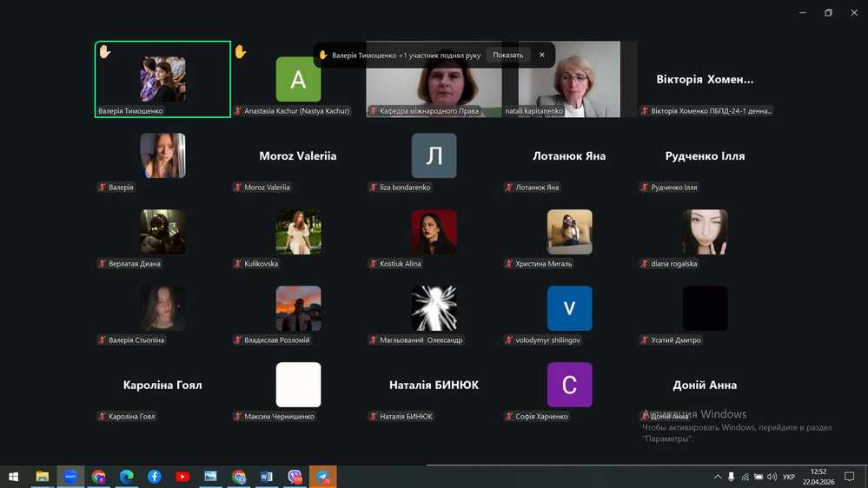The image size is (868, 488).
Task: Open the clock and calendar flyout
Action: 818,477
